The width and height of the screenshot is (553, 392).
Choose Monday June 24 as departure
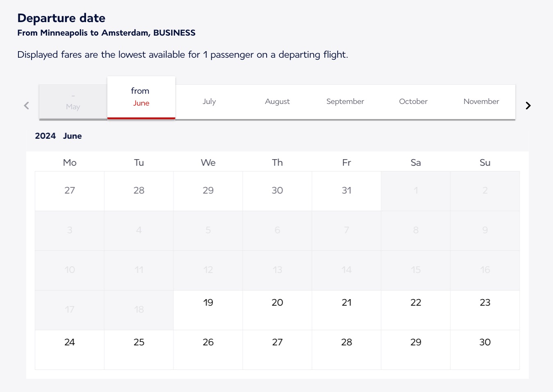(70, 342)
